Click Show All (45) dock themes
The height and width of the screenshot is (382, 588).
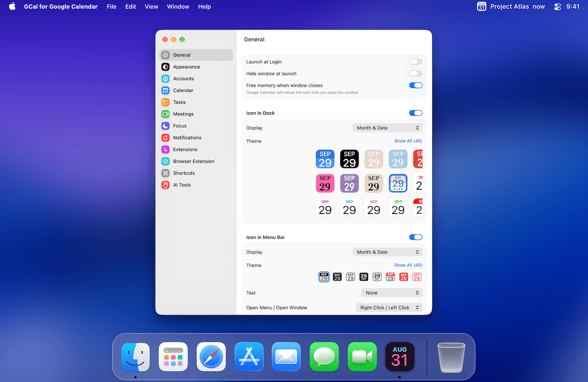[x=408, y=141]
